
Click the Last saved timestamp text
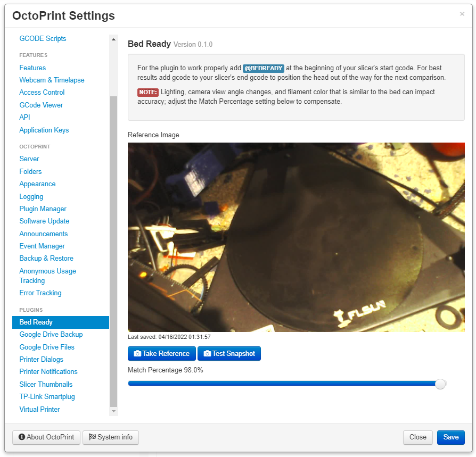coord(169,337)
